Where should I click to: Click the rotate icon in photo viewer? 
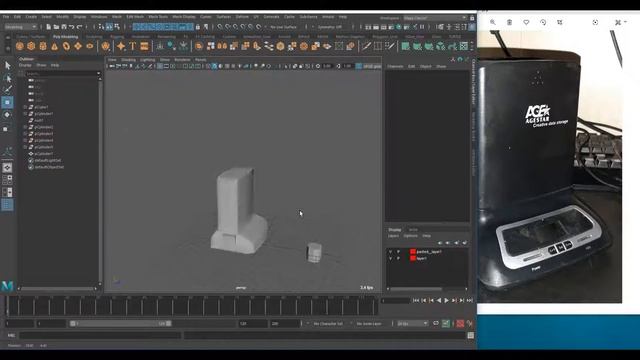click(543, 22)
